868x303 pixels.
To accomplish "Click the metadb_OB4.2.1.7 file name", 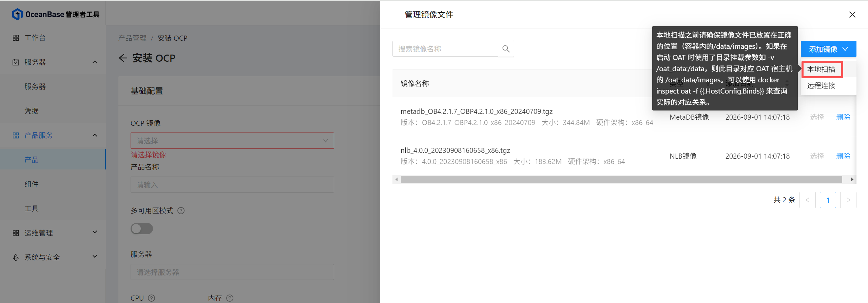I will click(x=477, y=111).
